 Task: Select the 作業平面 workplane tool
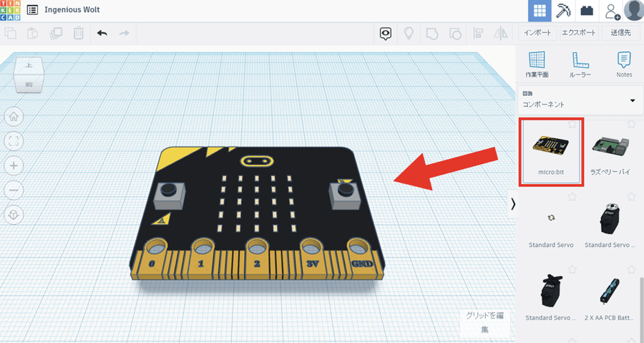click(537, 64)
